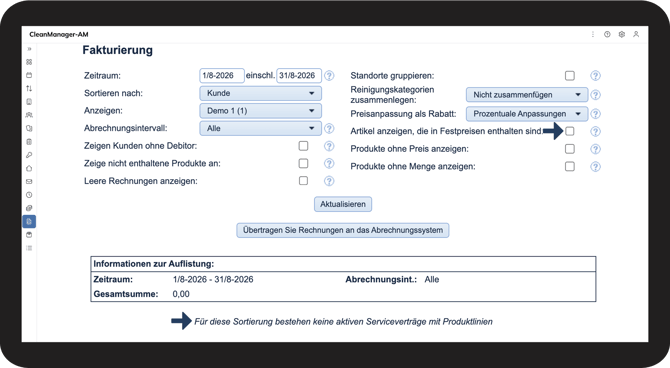The width and height of the screenshot is (670, 368).
Task: Click the Aktualisieren button
Action: (343, 204)
